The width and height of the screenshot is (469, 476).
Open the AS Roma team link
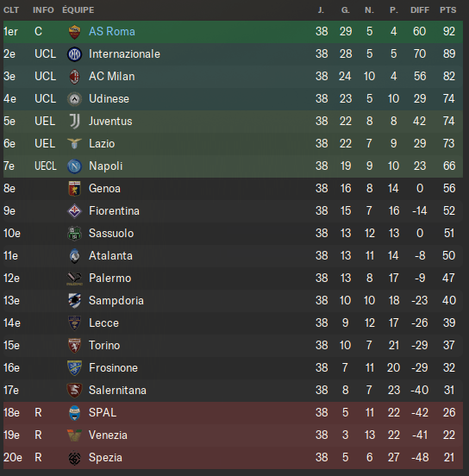tap(112, 32)
